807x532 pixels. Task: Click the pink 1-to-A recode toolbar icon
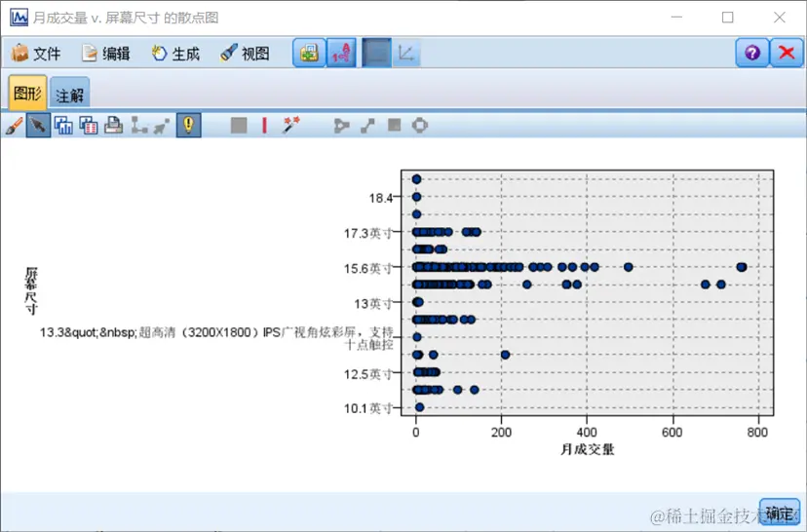(x=341, y=53)
